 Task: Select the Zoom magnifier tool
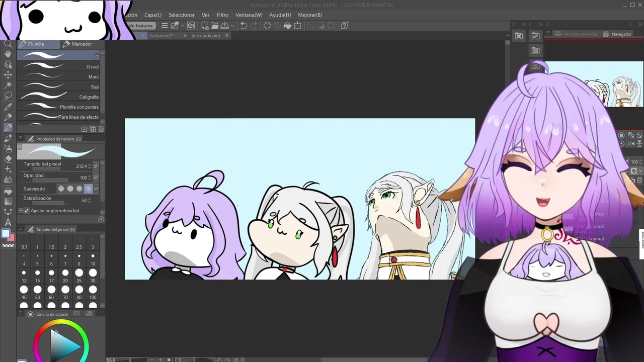(8, 44)
